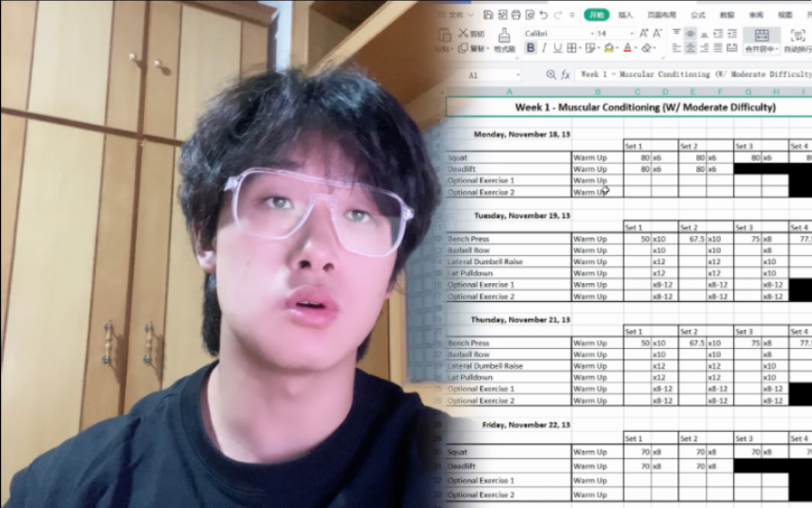Click the Cut text label
This screenshot has height=508, width=812.
pyautogui.click(x=477, y=34)
